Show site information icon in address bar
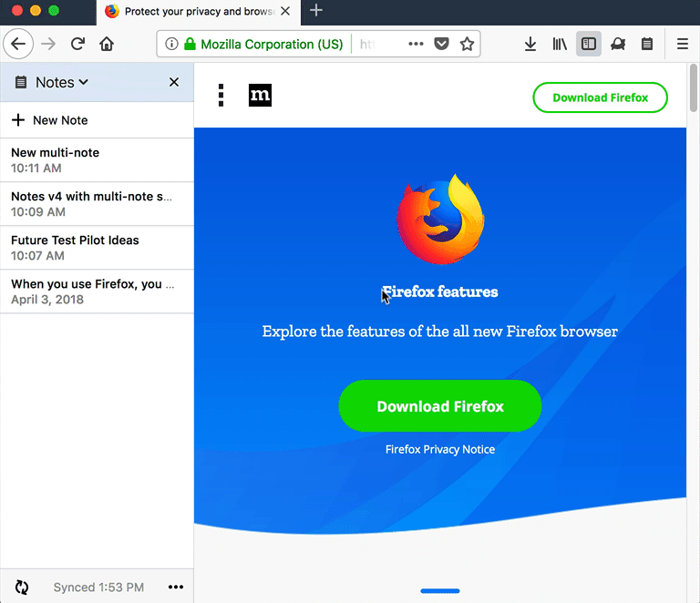 [171, 44]
